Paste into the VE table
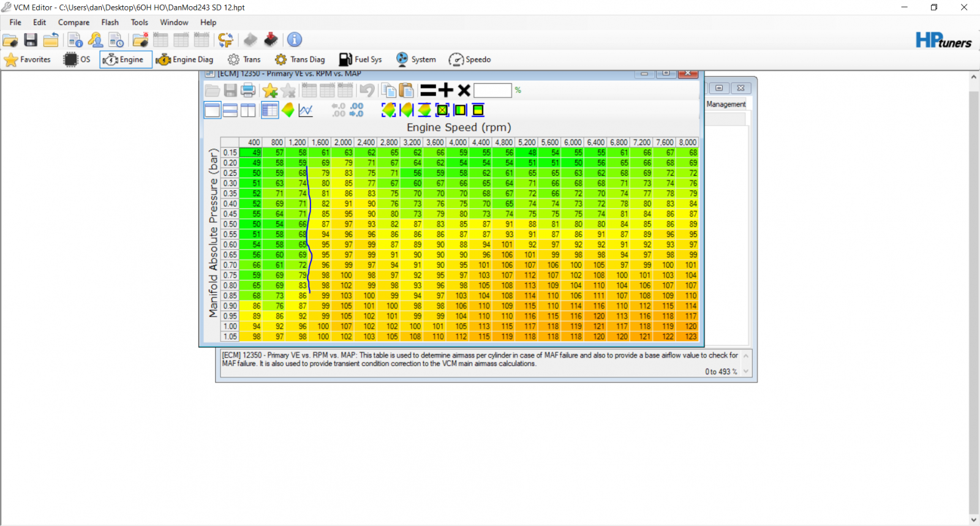 pyautogui.click(x=406, y=91)
